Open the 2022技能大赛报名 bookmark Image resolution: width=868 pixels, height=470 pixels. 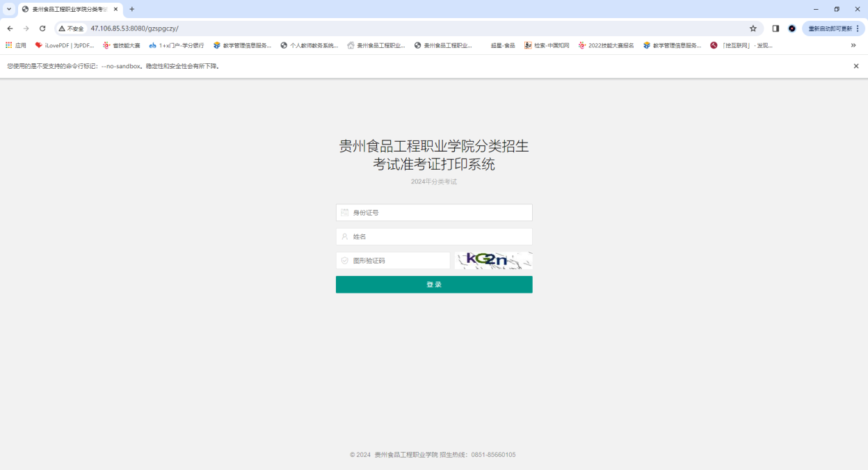606,45
